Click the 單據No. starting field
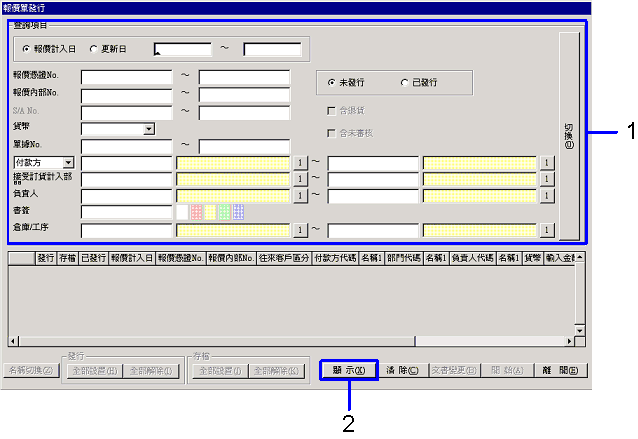The width and height of the screenshot is (638, 439). [127, 146]
